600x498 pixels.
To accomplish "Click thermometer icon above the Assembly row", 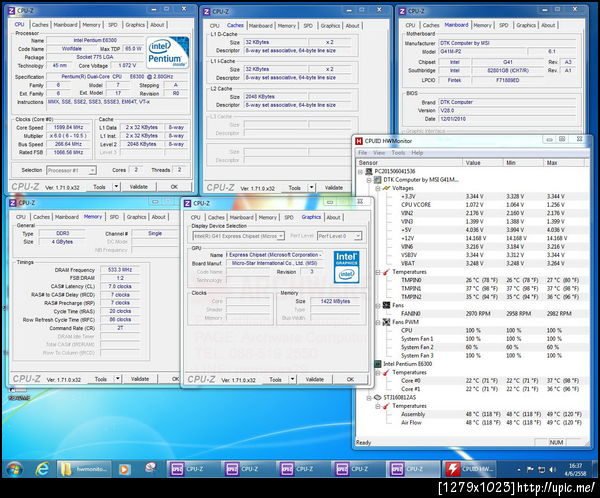I will 386,406.
